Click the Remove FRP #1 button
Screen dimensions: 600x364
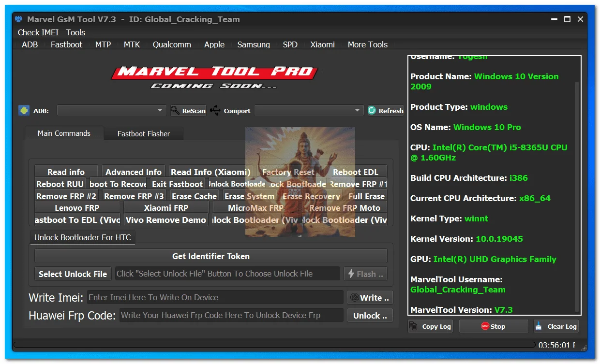pos(358,184)
